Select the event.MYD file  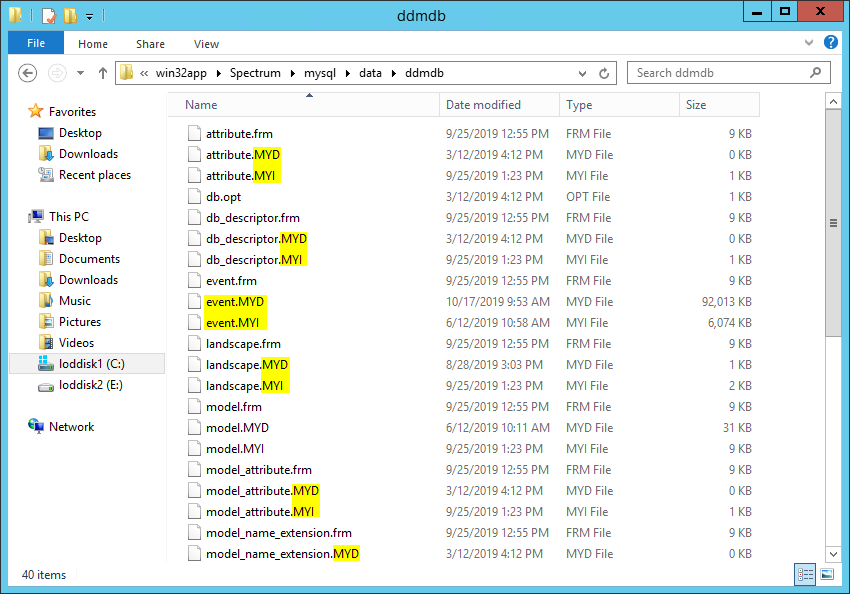point(235,302)
